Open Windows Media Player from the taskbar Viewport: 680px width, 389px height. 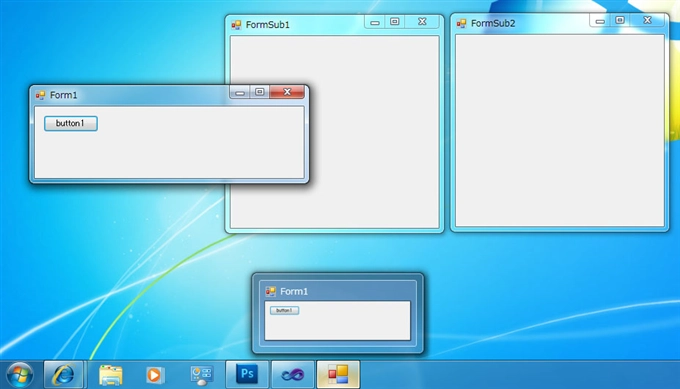(x=155, y=375)
